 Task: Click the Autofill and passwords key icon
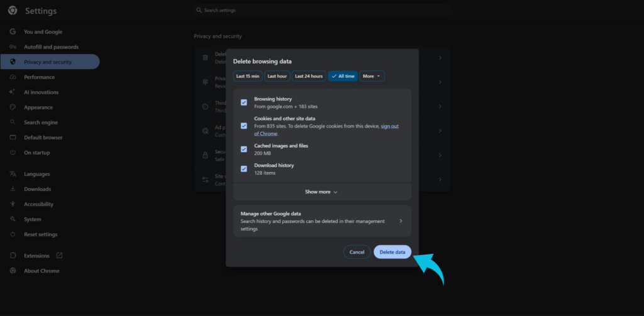pyautogui.click(x=13, y=46)
